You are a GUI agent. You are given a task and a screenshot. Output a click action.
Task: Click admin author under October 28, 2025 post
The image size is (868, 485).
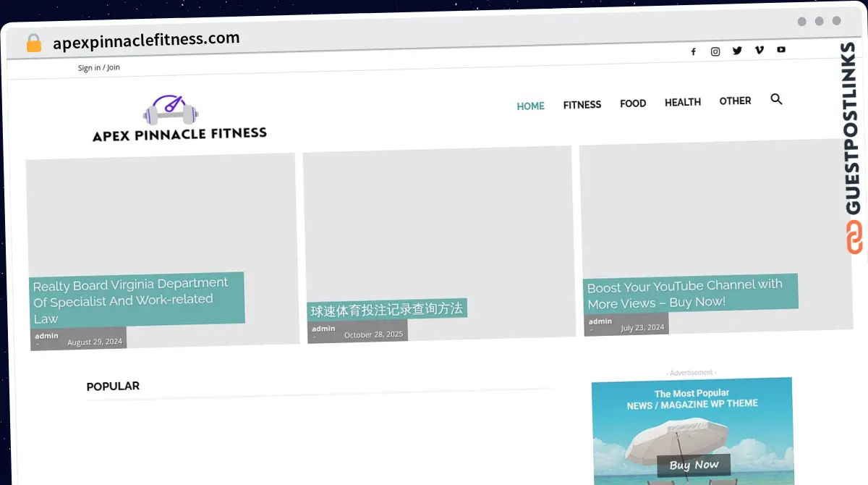point(323,329)
